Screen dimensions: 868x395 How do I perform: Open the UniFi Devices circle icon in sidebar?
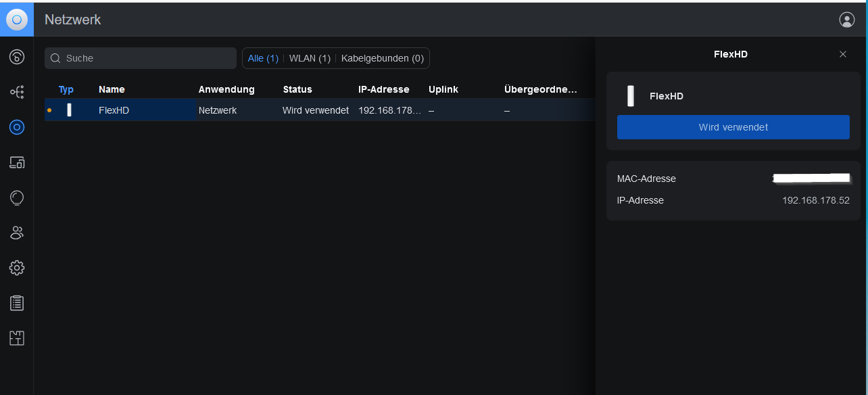[17, 127]
